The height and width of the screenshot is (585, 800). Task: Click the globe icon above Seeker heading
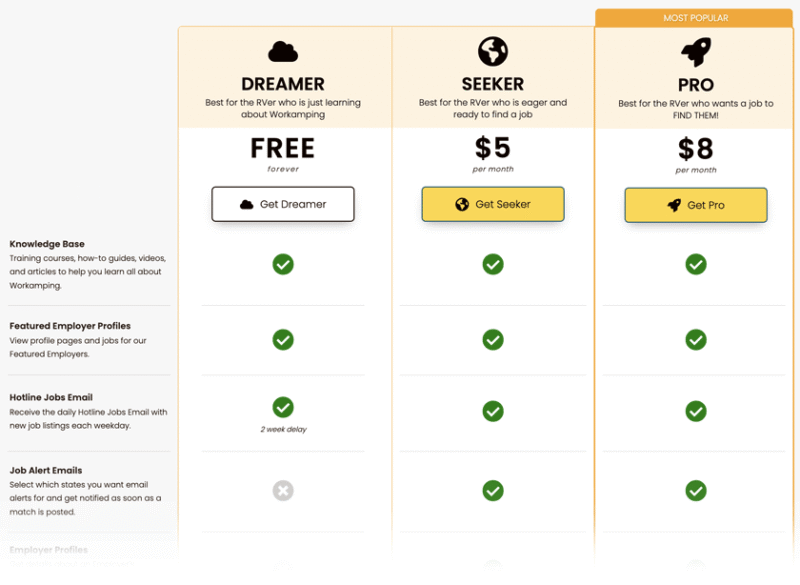tap(493, 51)
